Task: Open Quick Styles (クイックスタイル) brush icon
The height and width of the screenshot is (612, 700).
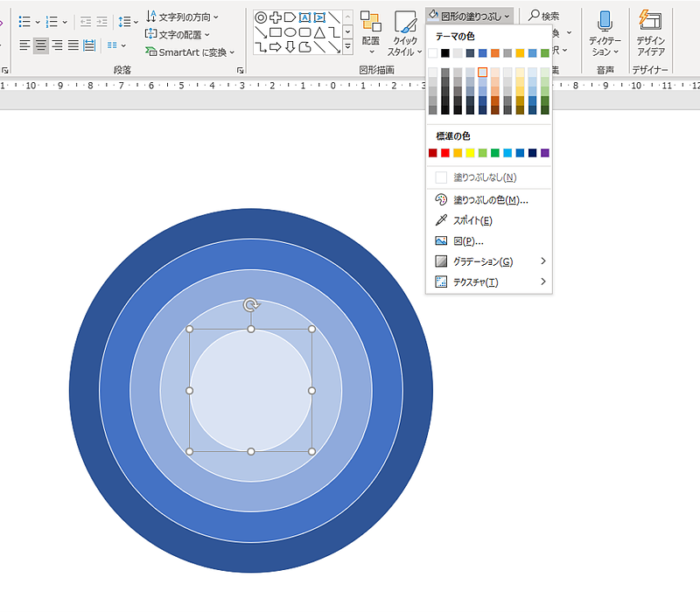Action: tap(405, 21)
